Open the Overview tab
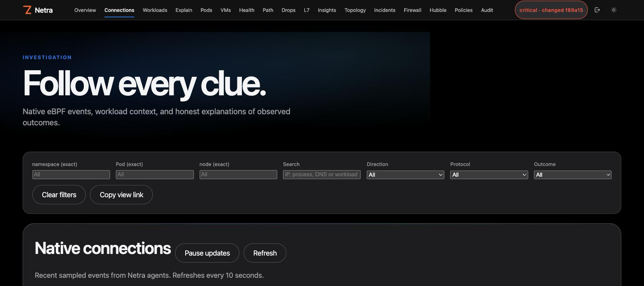 (x=85, y=10)
